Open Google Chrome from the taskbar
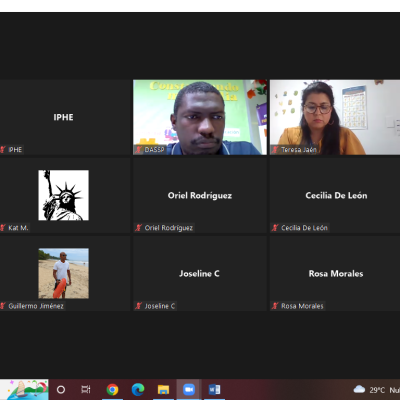This screenshot has height=400, width=400. point(112,389)
